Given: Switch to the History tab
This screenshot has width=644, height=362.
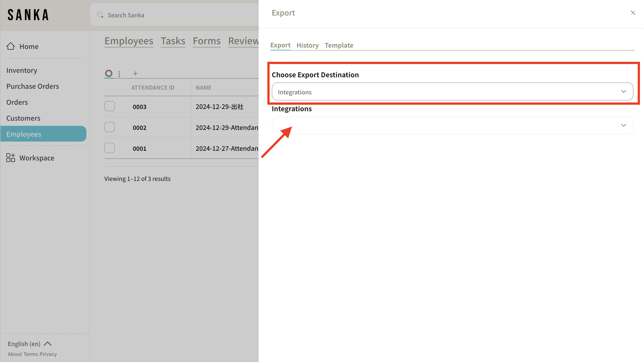Looking at the screenshot, I should tap(307, 45).
